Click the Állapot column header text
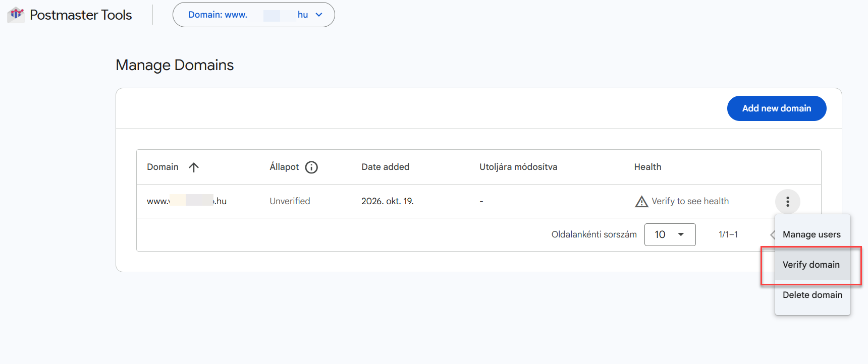The width and height of the screenshot is (868, 364). click(x=284, y=167)
